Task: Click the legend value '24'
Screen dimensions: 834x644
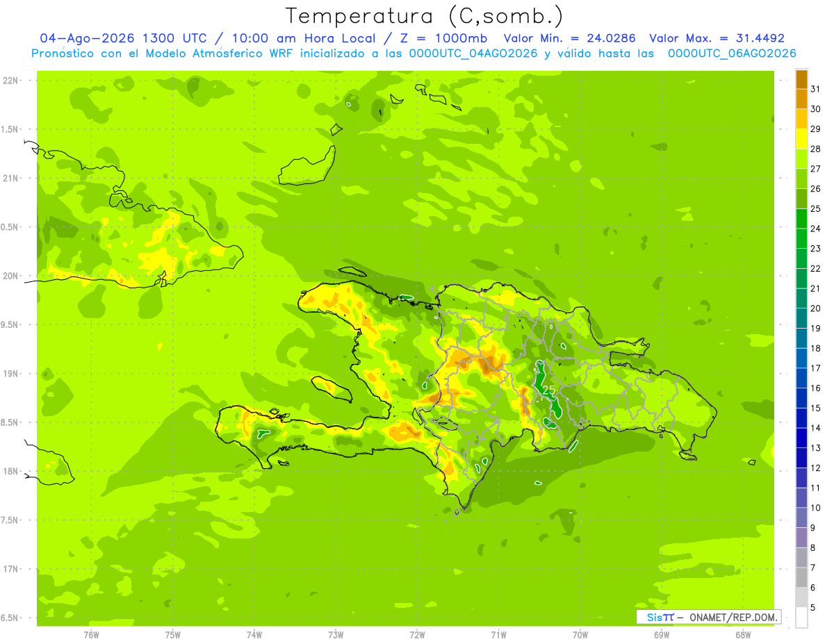Action: tap(816, 229)
